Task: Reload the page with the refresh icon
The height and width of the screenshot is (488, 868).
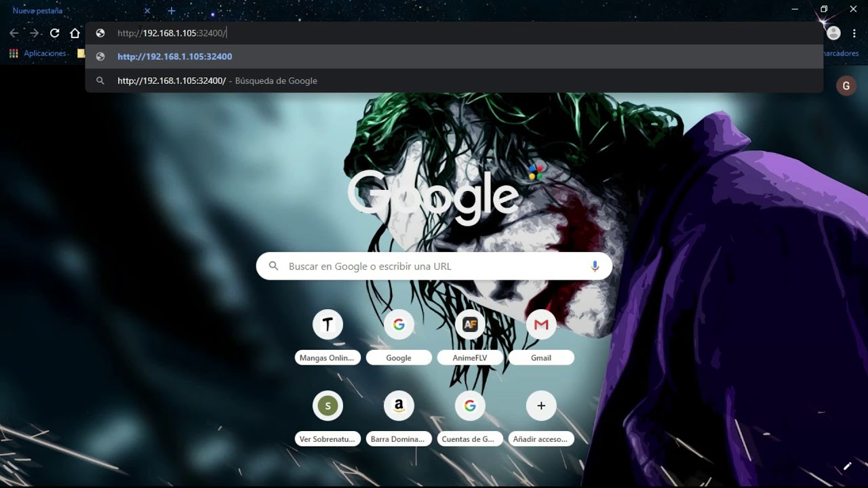Action: click(x=54, y=33)
